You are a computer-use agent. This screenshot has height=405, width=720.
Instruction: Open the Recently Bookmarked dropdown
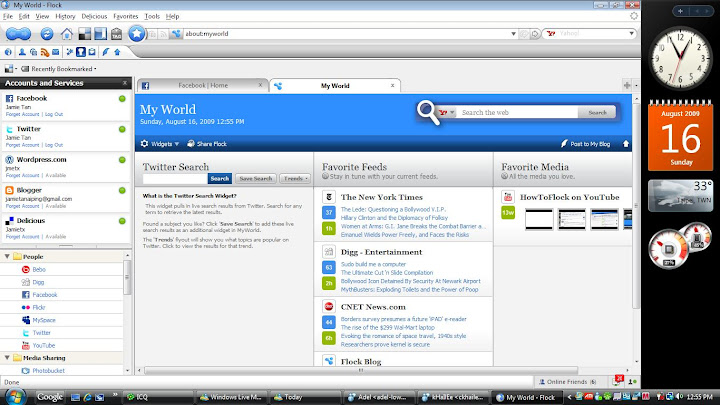tap(59, 69)
